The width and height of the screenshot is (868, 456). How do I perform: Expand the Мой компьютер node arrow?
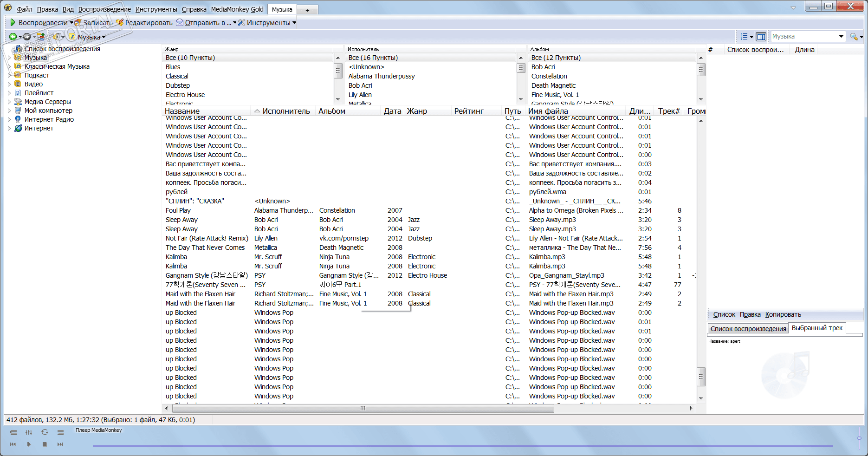[x=9, y=111]
